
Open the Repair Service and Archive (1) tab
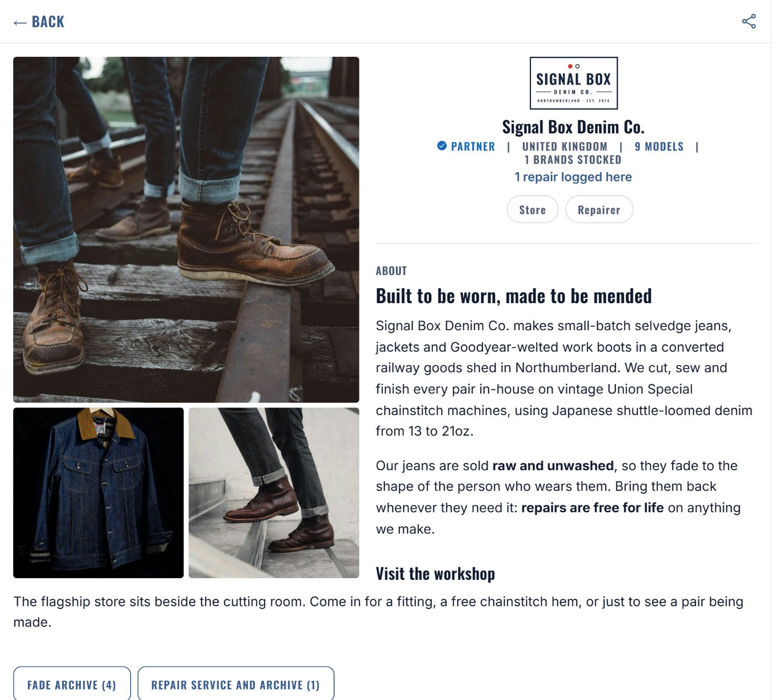click(235, 684)
